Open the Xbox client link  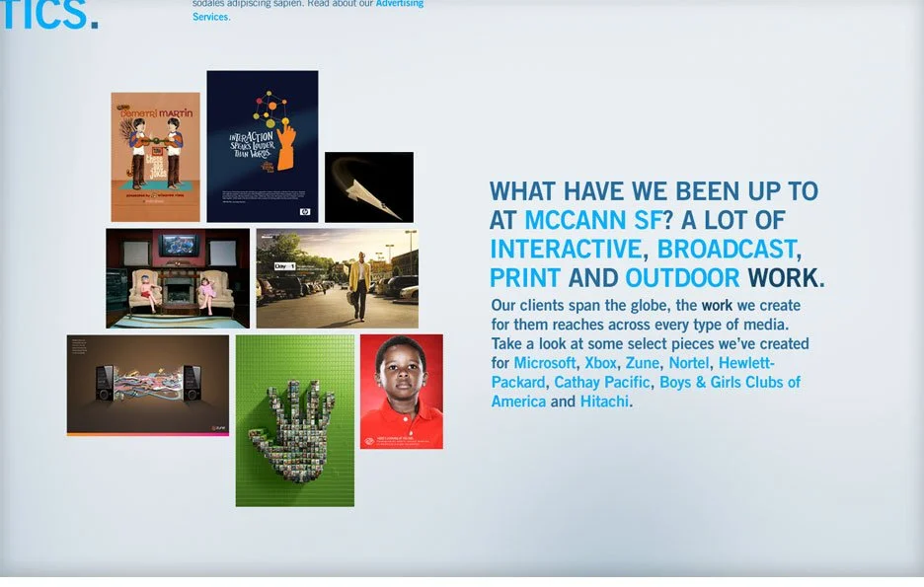click(x=600, y=363)
